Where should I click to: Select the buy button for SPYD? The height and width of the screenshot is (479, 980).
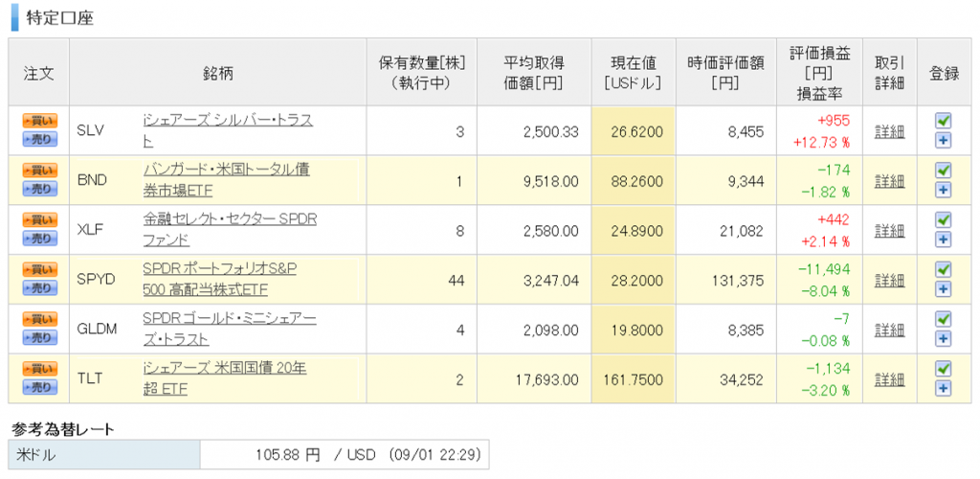point(39,270)
